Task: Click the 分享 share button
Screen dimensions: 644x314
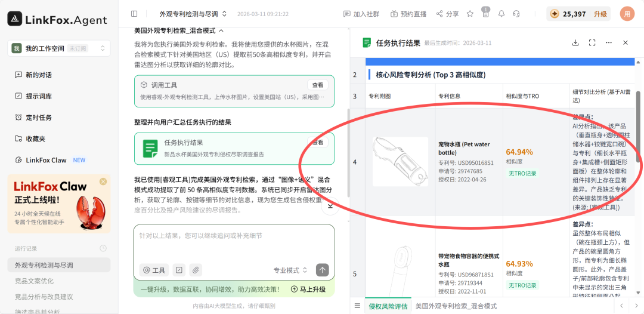Action: coord(448,14)
